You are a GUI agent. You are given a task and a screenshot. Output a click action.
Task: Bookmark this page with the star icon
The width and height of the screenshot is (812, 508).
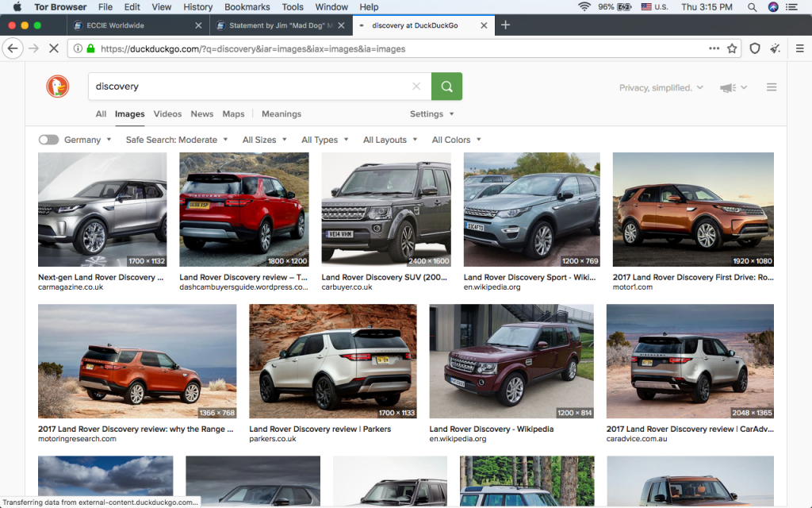point(732,48)
